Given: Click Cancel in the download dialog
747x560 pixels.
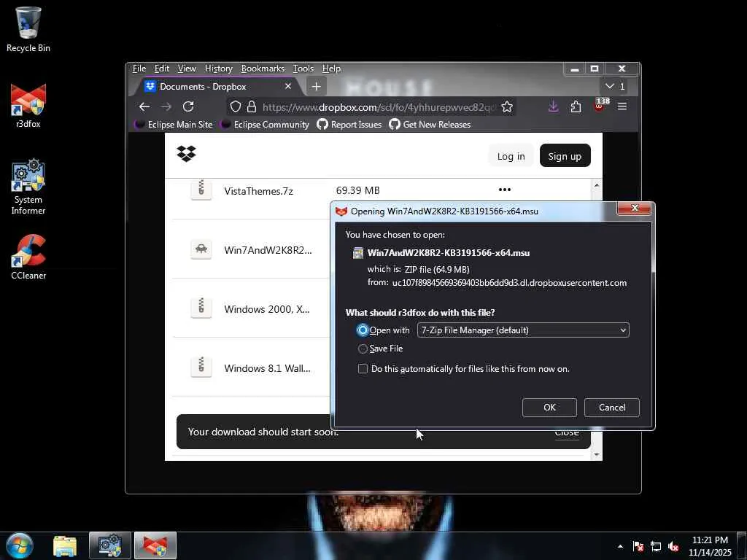Looking at the screenshot, I should tap(612, 408).
